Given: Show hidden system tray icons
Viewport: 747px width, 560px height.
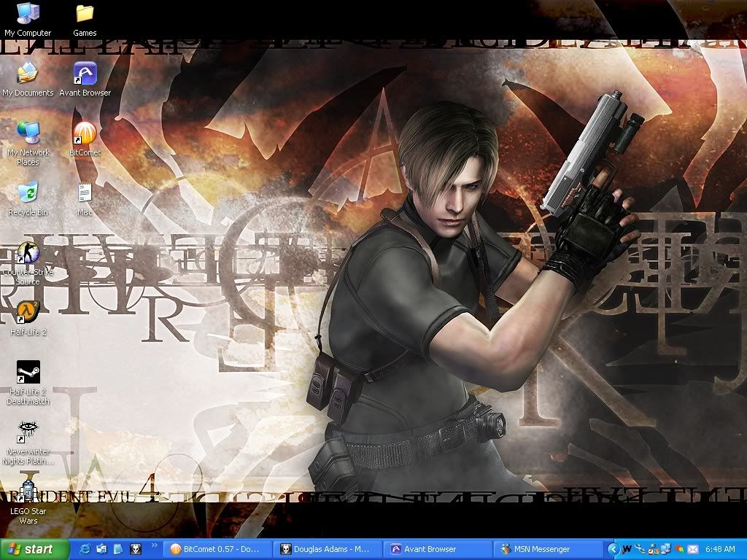Looking at the screenshot, I should tap(614, 549).
